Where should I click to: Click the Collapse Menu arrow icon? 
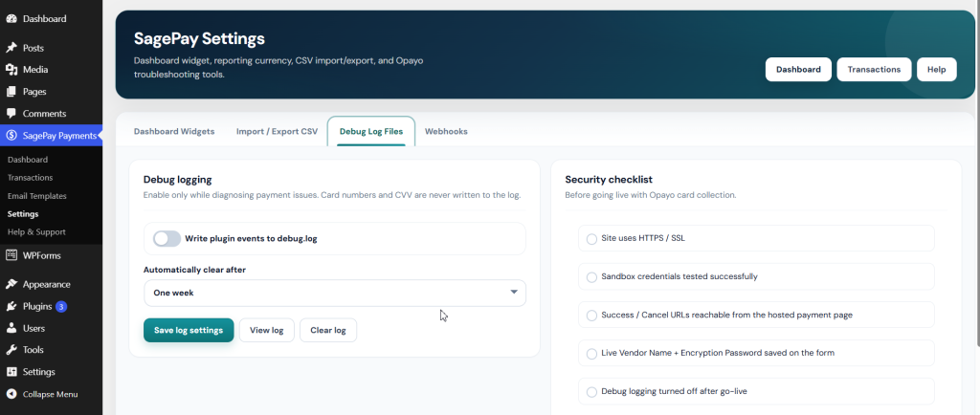(x=11, y=394)
